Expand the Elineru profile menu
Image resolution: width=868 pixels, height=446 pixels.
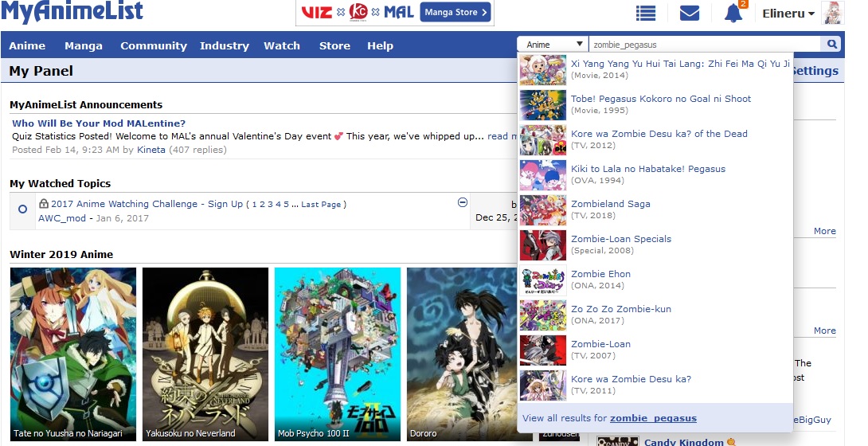(x=788, y=14)
